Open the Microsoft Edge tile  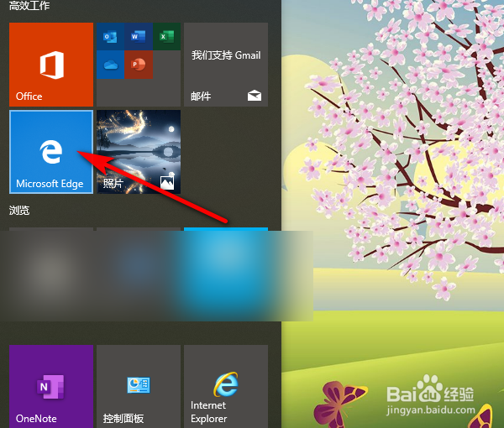tap(51, 152)
